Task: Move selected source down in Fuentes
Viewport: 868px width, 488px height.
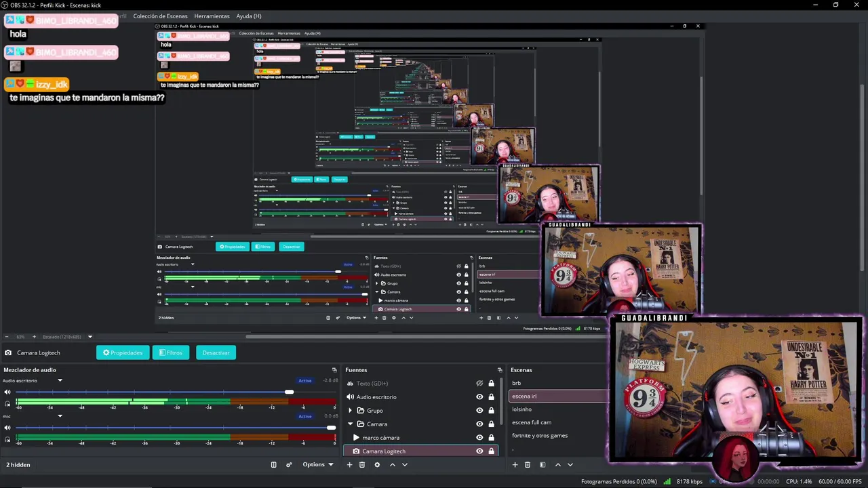Action: (405, 464)
